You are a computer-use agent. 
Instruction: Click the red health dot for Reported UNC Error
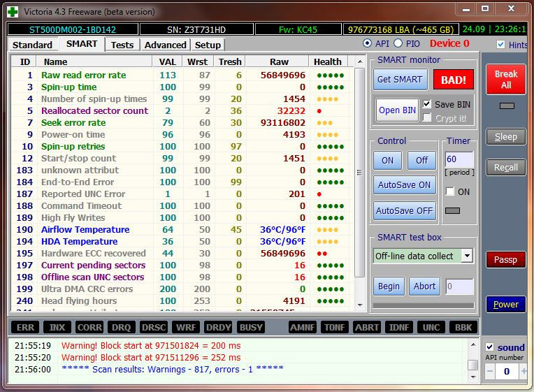tap(319, 194)
